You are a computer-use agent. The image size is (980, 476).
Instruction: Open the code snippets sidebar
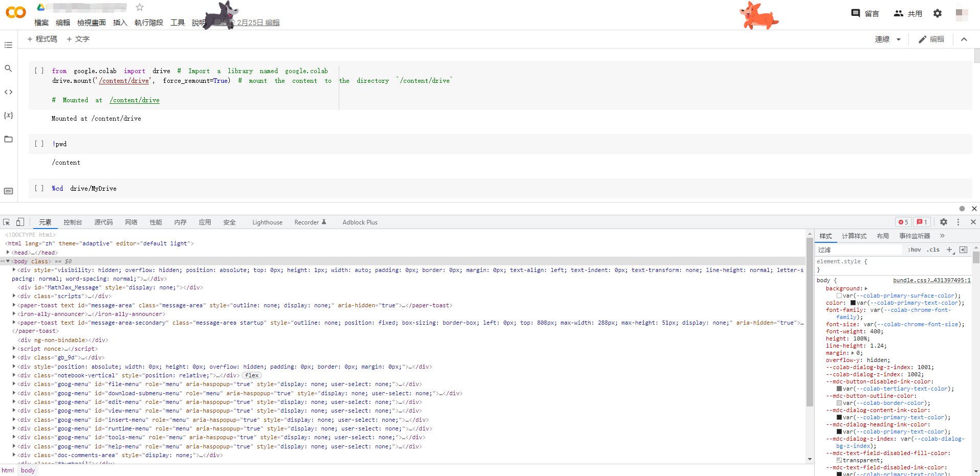[x=8, y=92]
